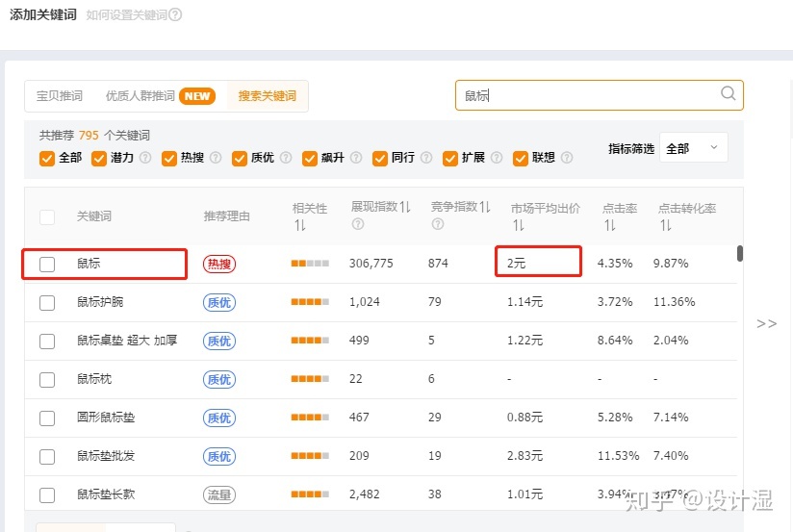
Task: Check the 鼠标护腕 row checkbox
Action: click(47, 302)
